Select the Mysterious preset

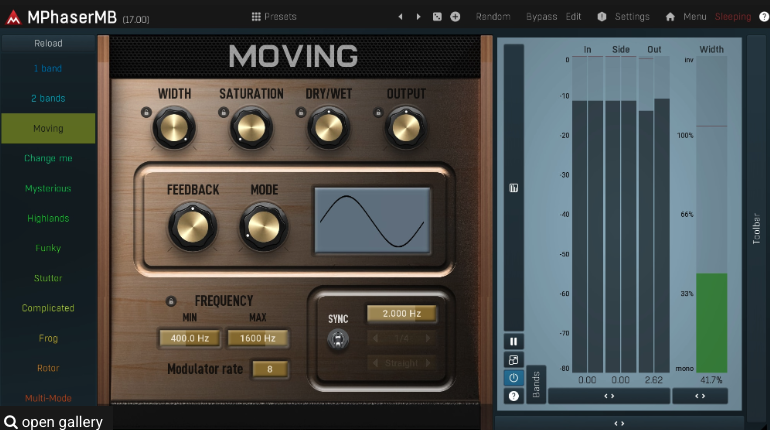pyautogui.click(x=48, y=188)
